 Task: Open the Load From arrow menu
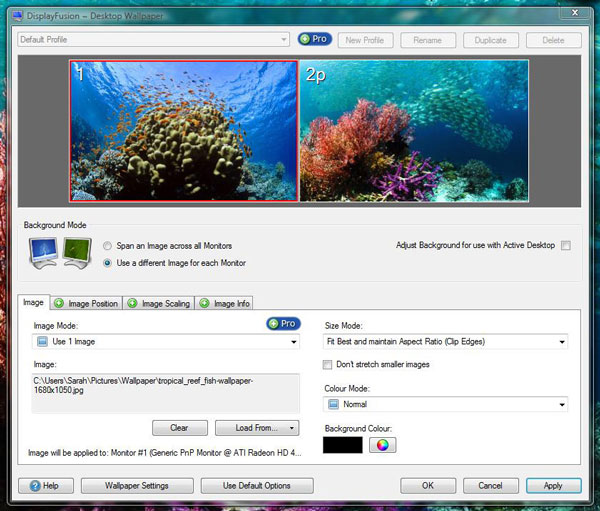pos(292,428)
